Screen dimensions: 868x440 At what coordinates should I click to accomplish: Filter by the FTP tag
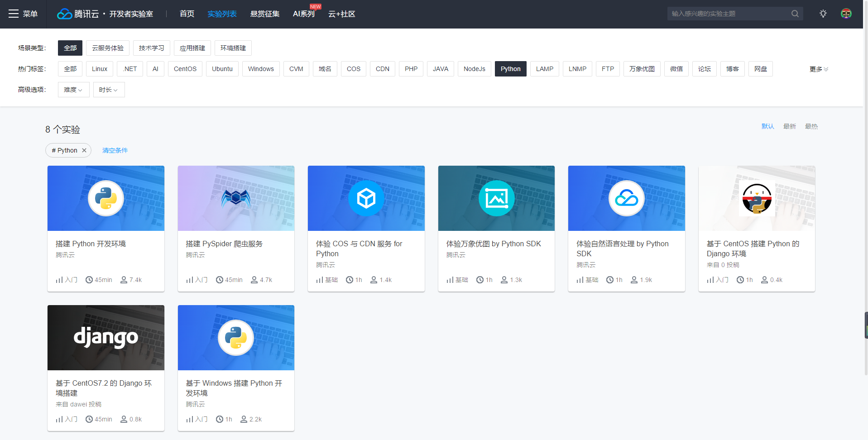(x=608, y=69)
